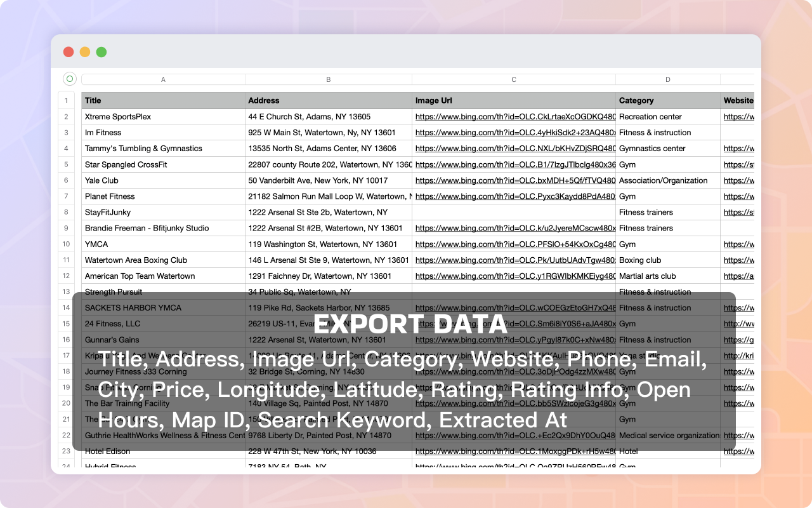Select column C header
812x508 pixels.
514,79
